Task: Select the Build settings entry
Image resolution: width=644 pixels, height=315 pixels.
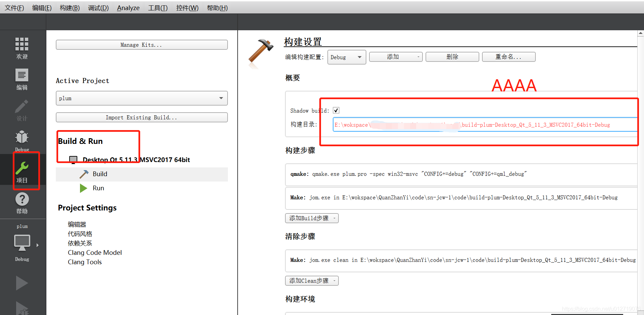Action: [x=142, y=174]
